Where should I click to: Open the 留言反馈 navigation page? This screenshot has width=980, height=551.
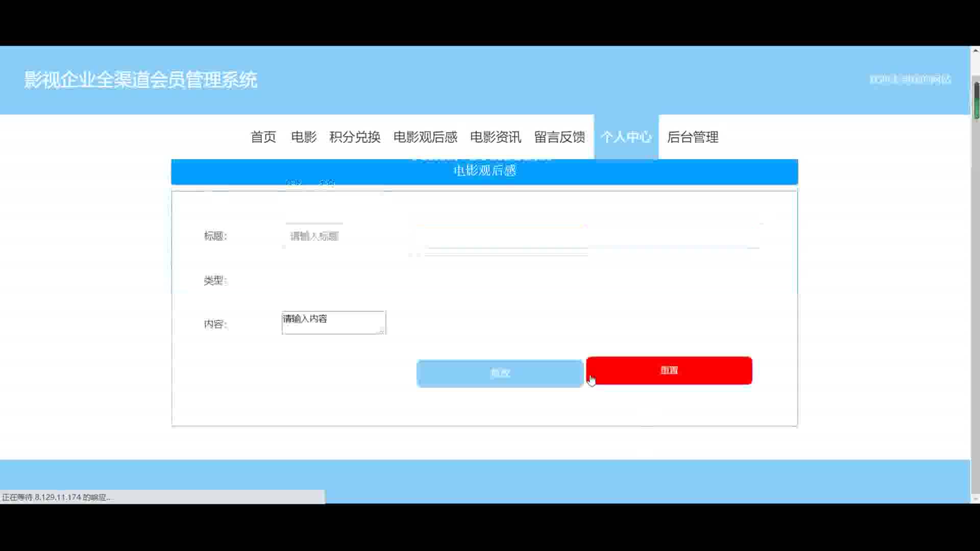pyautogui.click(x=559, y=137)
